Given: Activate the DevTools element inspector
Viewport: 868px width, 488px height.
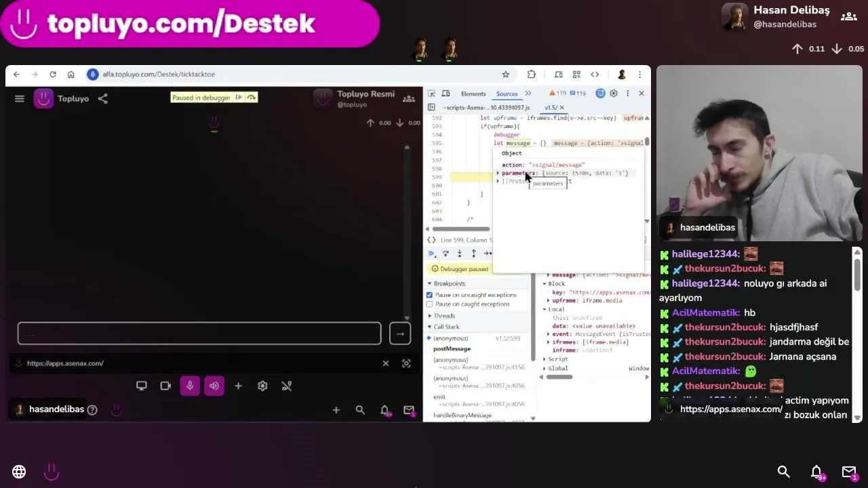Looking at the screenshot, I should pos(431,94).
